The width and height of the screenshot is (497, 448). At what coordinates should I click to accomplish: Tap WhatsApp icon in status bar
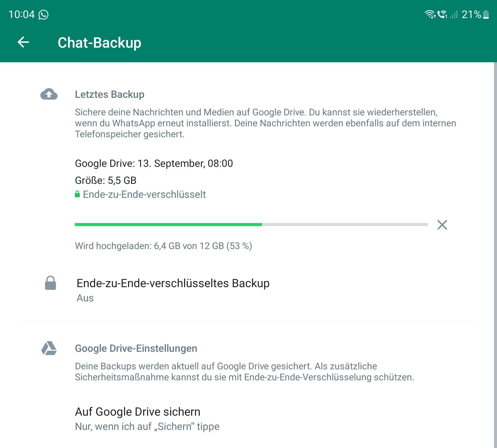pyautogui.click(x=43, y=15)
